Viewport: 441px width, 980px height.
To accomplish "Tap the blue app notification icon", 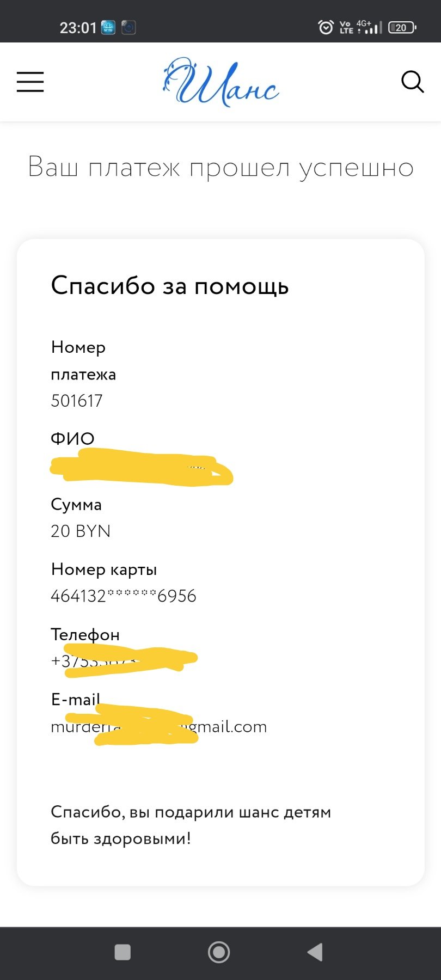I will (x=108, y=27).
